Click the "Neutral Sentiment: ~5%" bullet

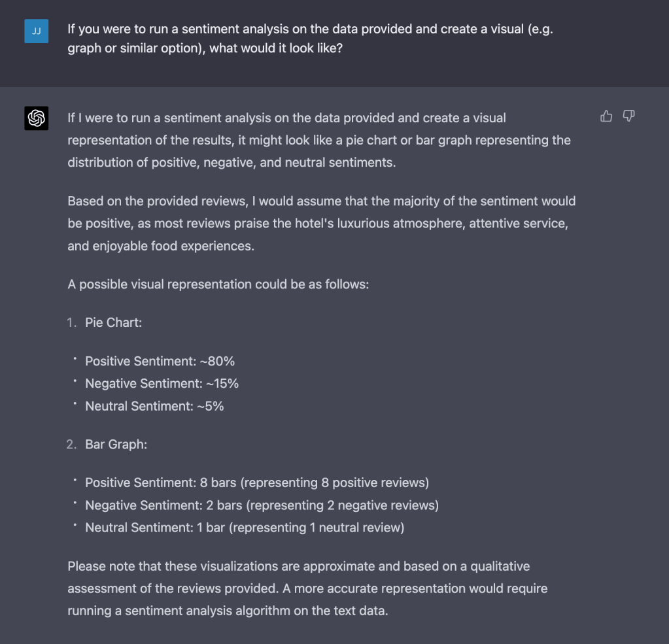[x=154, y=406]
